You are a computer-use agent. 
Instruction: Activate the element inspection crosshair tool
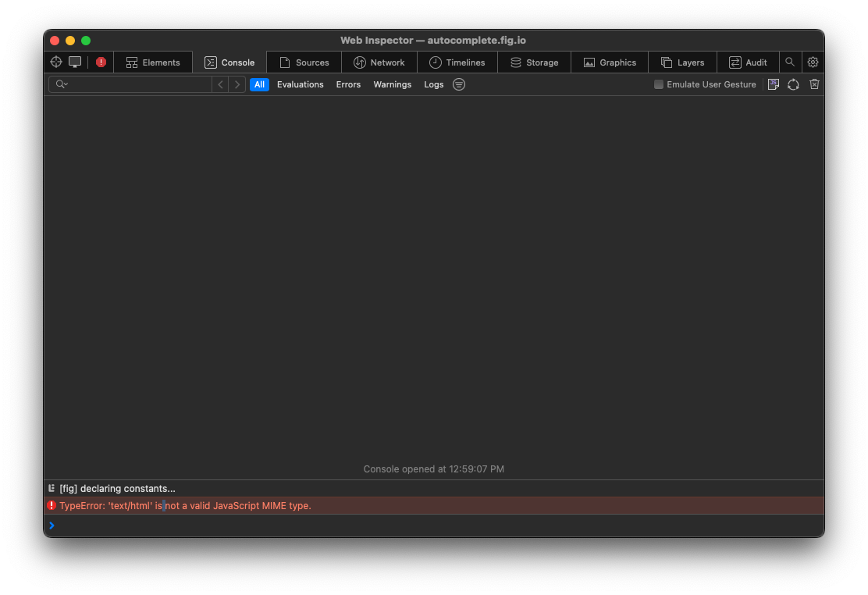click(x=55, y=62)
